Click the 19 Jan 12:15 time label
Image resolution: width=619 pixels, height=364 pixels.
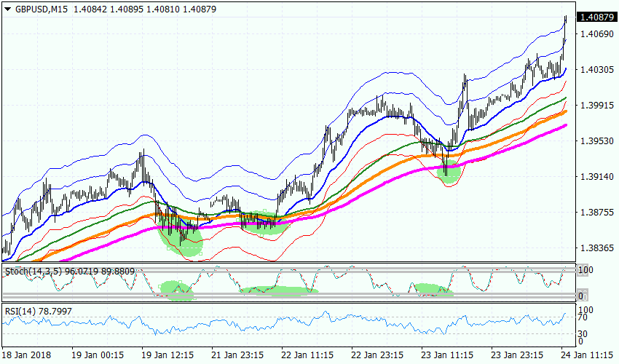(x=167, y=355)
